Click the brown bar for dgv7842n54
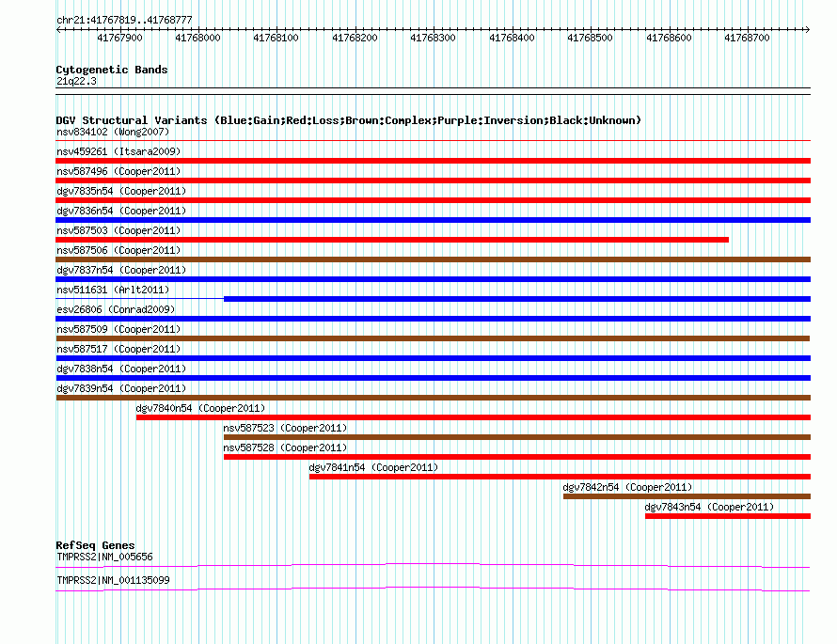 pos(687,496)
